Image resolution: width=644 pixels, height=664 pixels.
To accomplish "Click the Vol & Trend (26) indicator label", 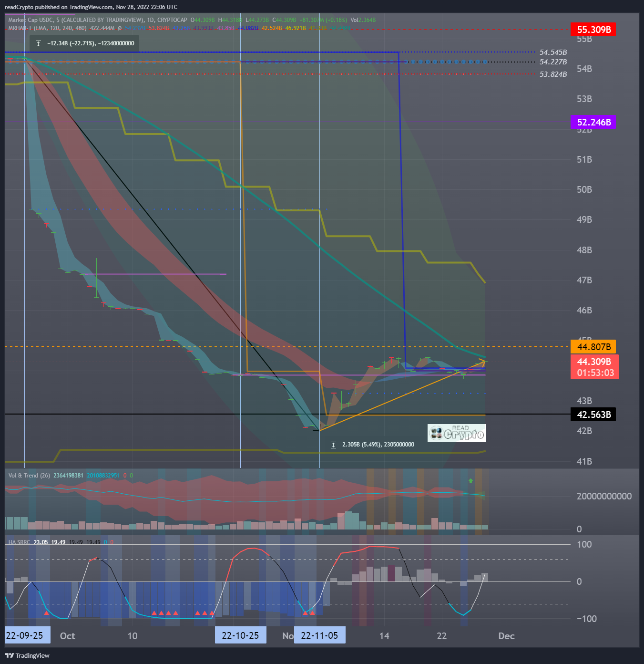I will 29,476.
